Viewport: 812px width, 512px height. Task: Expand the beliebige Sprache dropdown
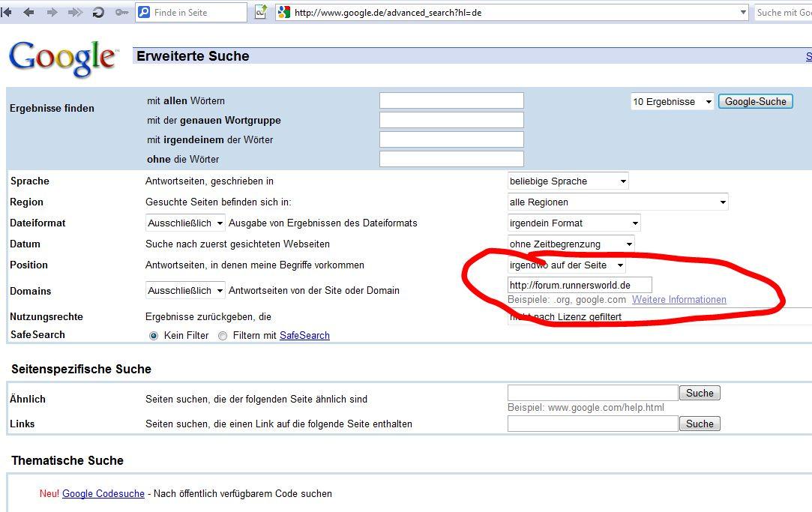568,181
